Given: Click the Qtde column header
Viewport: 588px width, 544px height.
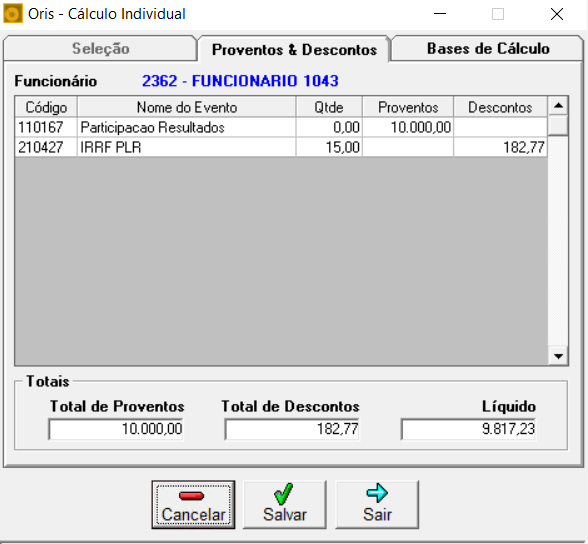Looking at the screenshot, I should [329, 107].
